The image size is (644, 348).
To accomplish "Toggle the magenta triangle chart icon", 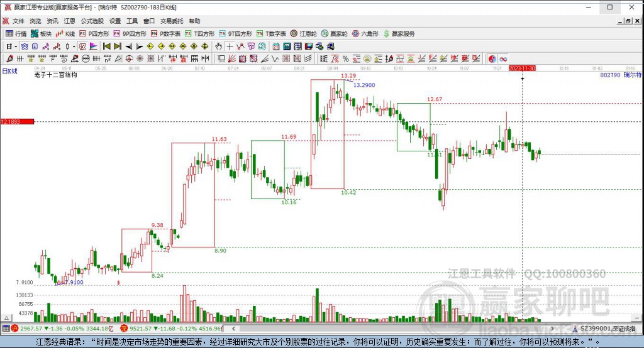I will pos(93,46).
